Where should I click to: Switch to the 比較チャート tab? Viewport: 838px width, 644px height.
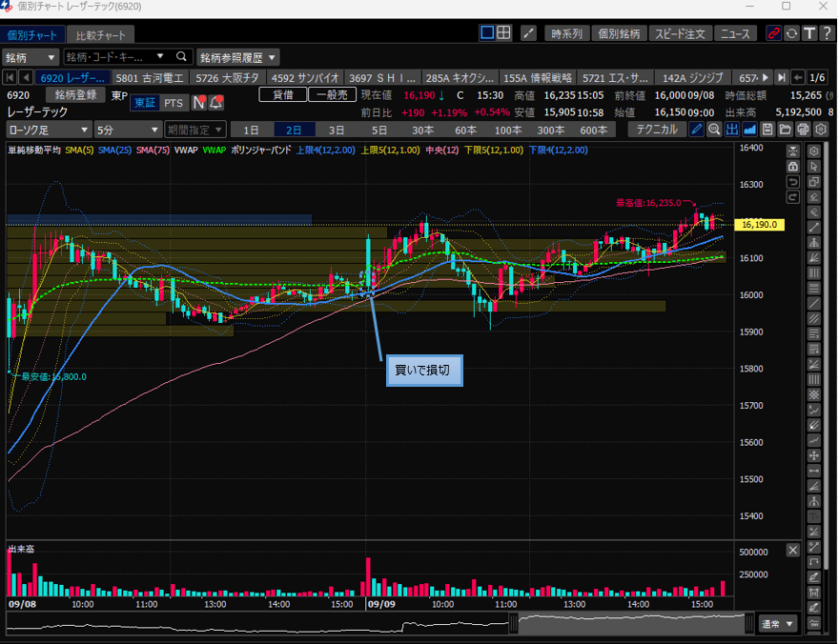(x=100, y=35)
